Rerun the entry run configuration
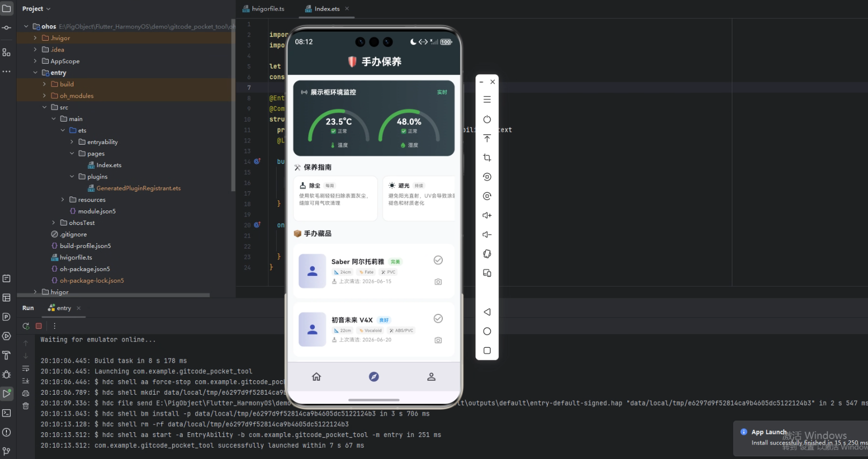 26,326
